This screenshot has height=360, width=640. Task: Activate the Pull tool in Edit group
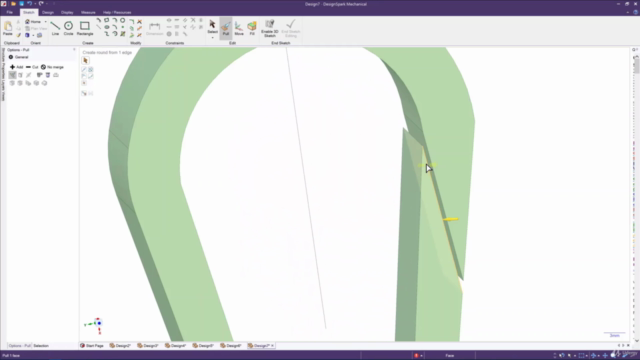(226, 28)
